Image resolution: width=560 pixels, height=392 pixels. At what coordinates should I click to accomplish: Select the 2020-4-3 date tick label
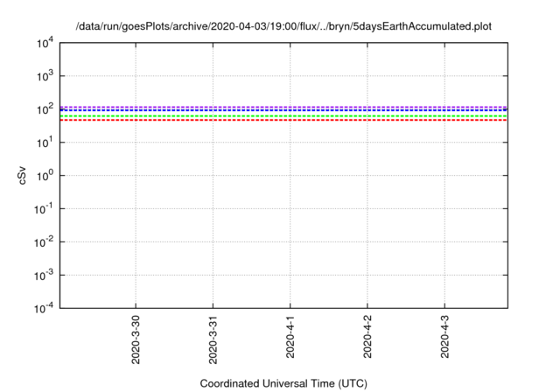(444, 337)
